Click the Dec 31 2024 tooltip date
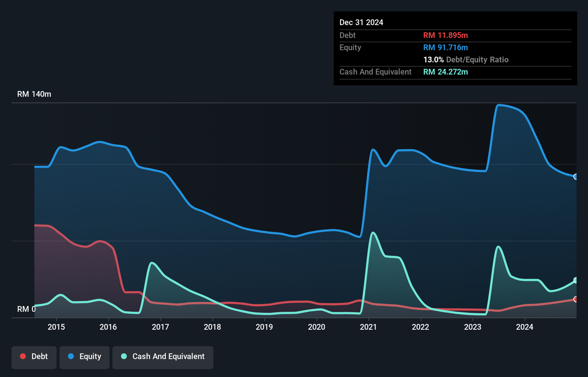The width and height of the screenshot is (588, 377). [x=361, y=22]
